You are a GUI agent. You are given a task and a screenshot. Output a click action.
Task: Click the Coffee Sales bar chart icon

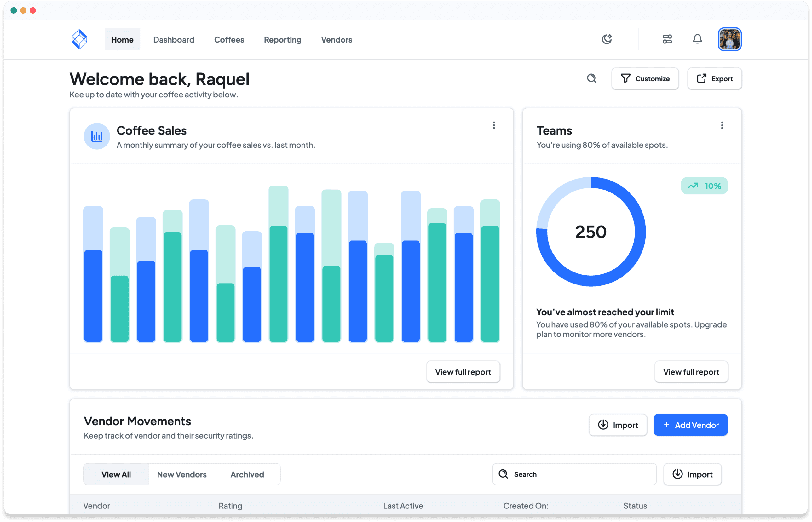point(97,136)
